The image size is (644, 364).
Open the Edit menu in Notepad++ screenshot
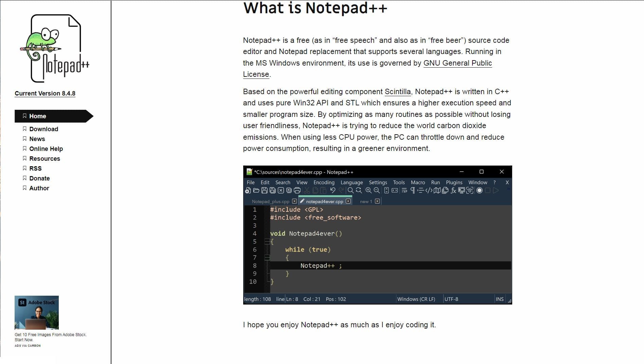[265, 183]
